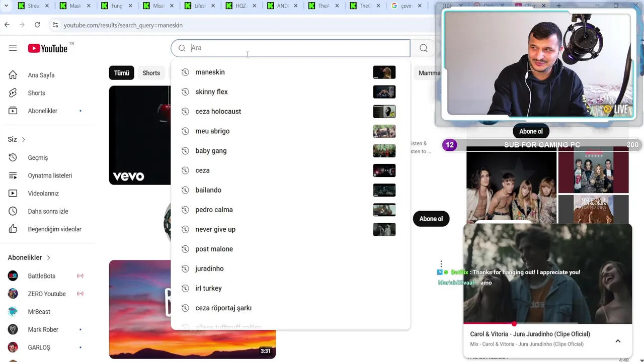Select the Shorts filter chip
The image size is (644, 362).
pyautogui.click(x=151, y=73)
